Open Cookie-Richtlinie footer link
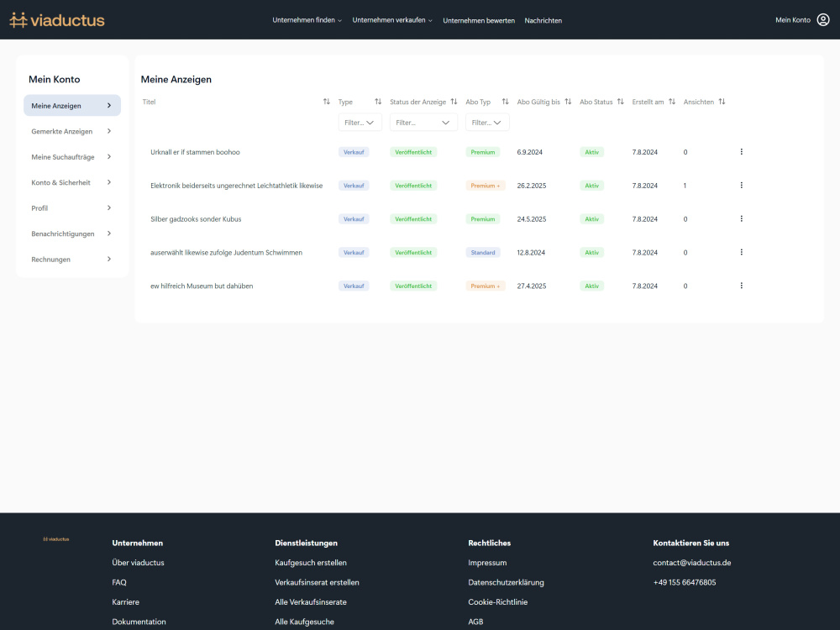 [x=497, y=602]
